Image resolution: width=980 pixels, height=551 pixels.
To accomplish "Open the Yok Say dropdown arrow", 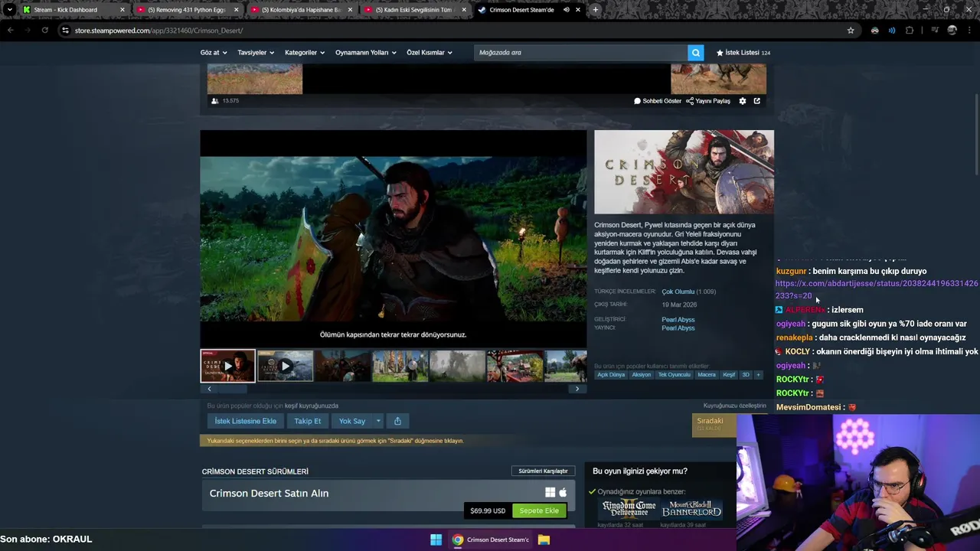I will coord(377,421).
